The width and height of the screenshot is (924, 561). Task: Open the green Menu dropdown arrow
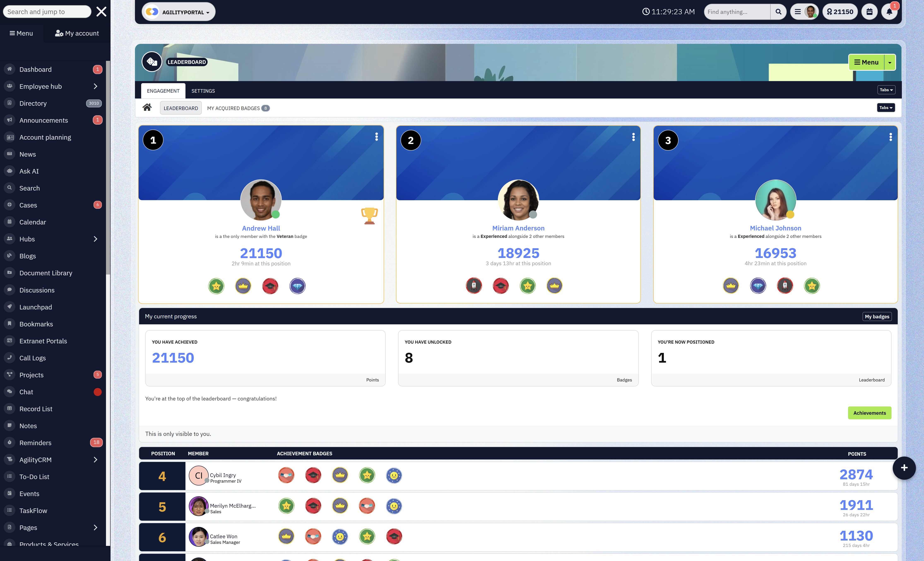pos(889,63)
